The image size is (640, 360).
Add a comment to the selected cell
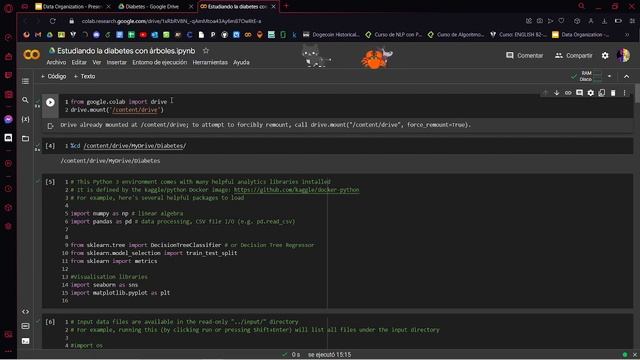coord(579,93)
